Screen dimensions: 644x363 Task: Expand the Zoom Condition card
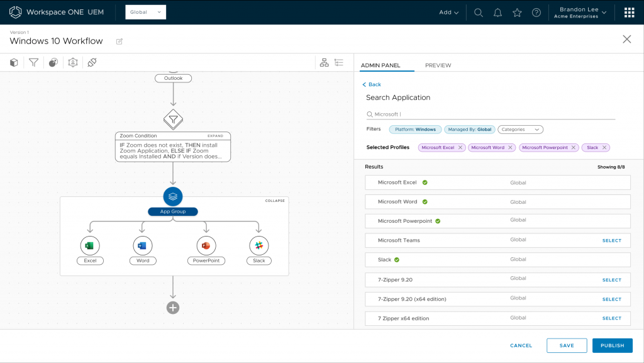tap(215, 136)
